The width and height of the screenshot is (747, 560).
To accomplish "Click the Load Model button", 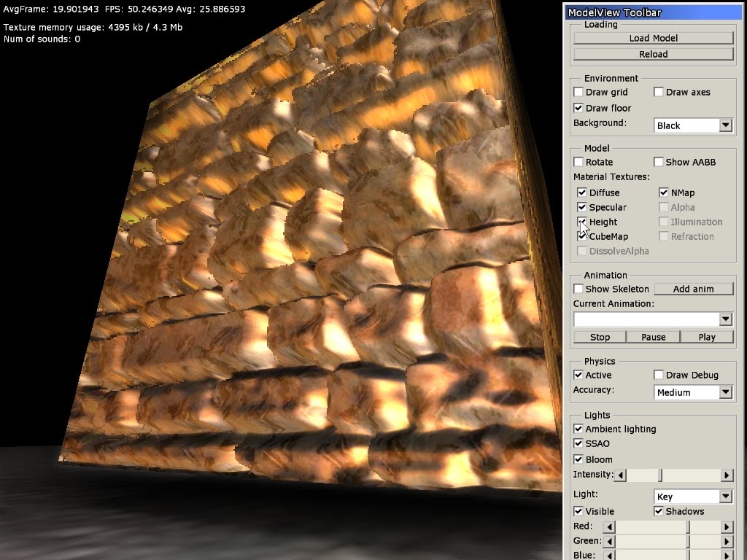I will (653, 38).
